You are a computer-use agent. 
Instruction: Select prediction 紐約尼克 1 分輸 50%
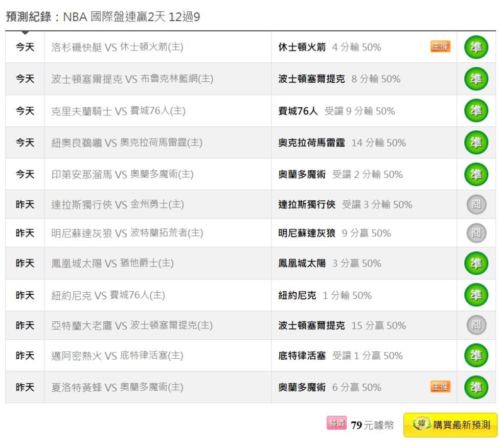point(325,295)
